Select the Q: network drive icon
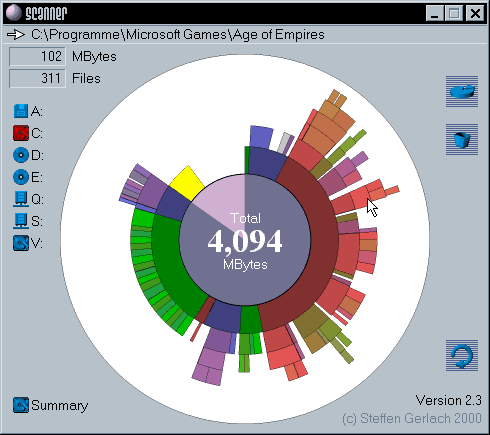This screenshot has width=490, height=435. point(21,199)
